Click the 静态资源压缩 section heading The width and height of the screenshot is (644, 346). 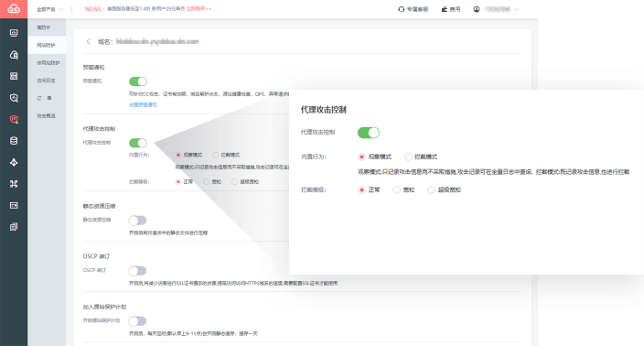[99, 206]
